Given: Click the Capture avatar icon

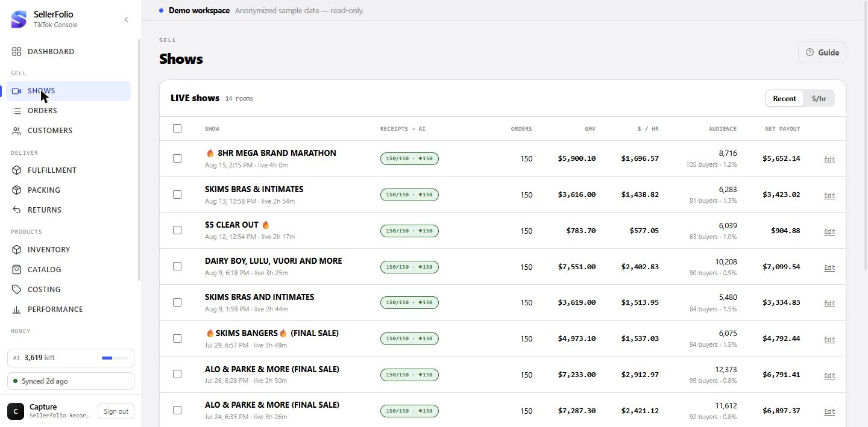Looking at the screenshot, I should (16, 411).
